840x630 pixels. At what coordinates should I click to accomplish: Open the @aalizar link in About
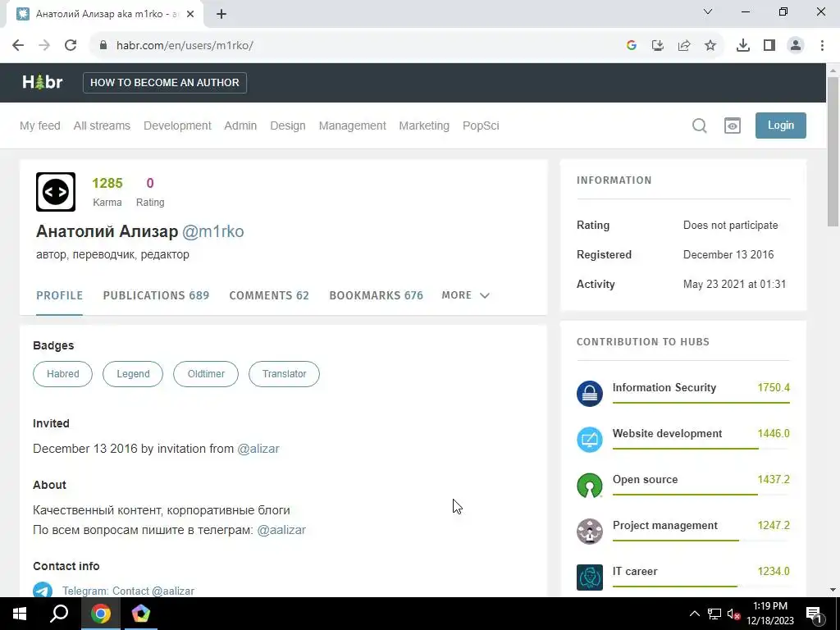pos(281,530)
